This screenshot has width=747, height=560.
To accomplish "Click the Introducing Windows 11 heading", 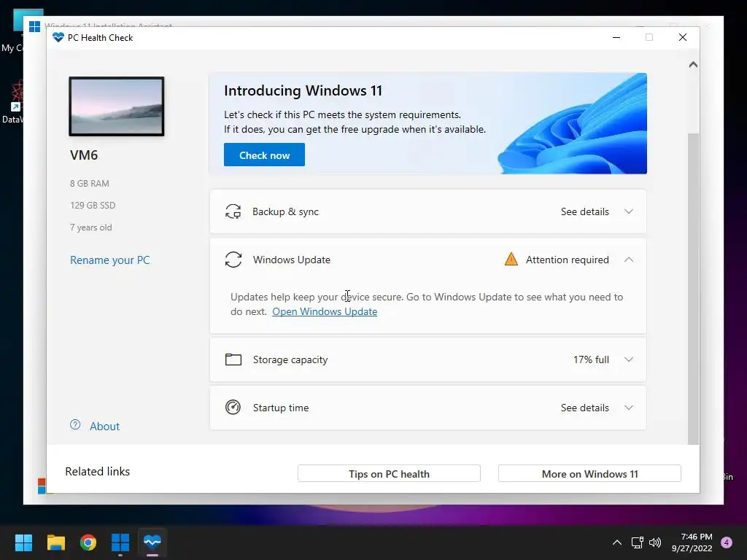I will [x=303, y=90].
